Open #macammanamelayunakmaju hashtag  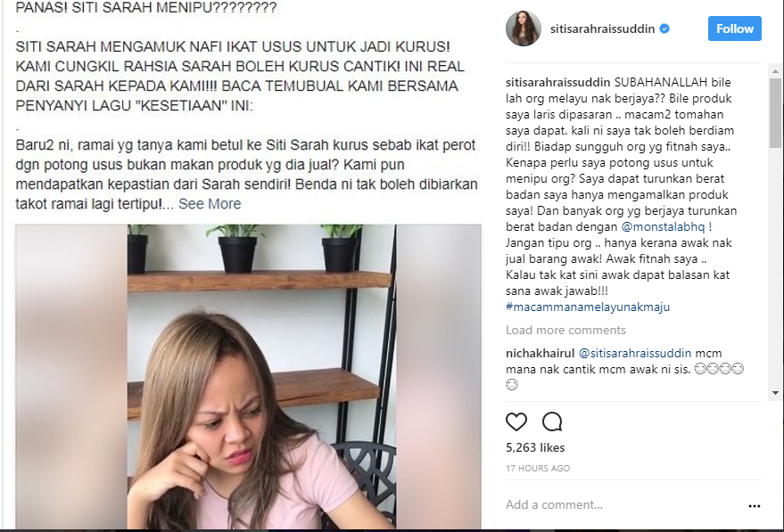(x=588, y=307)
